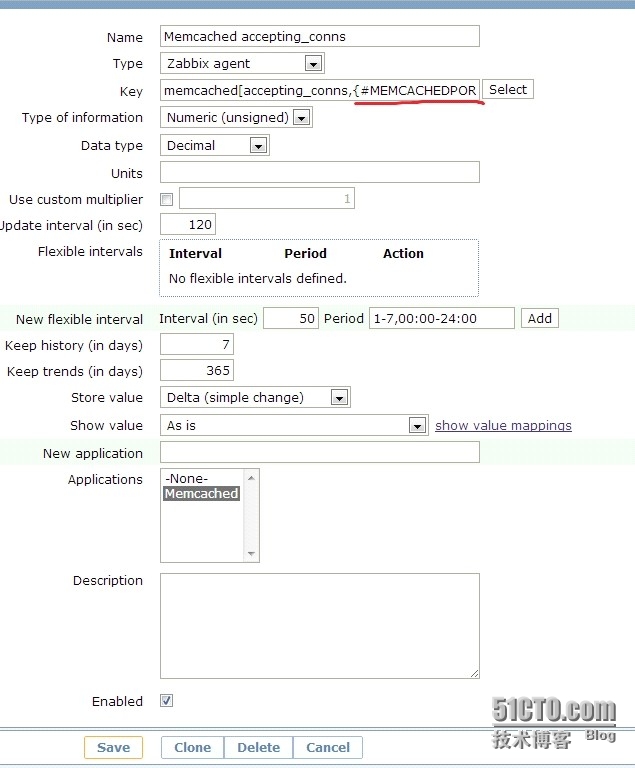Click the new flexible Interval field showing 50

pyautogui.click(x=291, y=318)
